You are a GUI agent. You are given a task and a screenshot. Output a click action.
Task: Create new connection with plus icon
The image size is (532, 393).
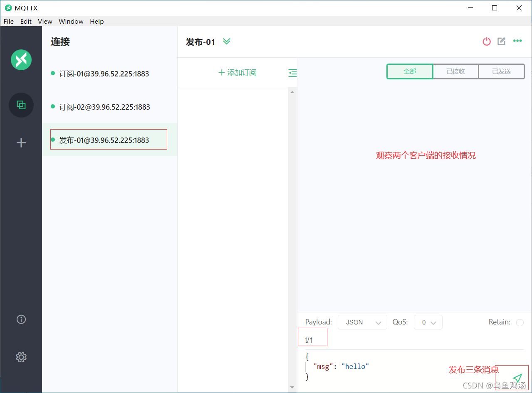[x=21, y=143]
